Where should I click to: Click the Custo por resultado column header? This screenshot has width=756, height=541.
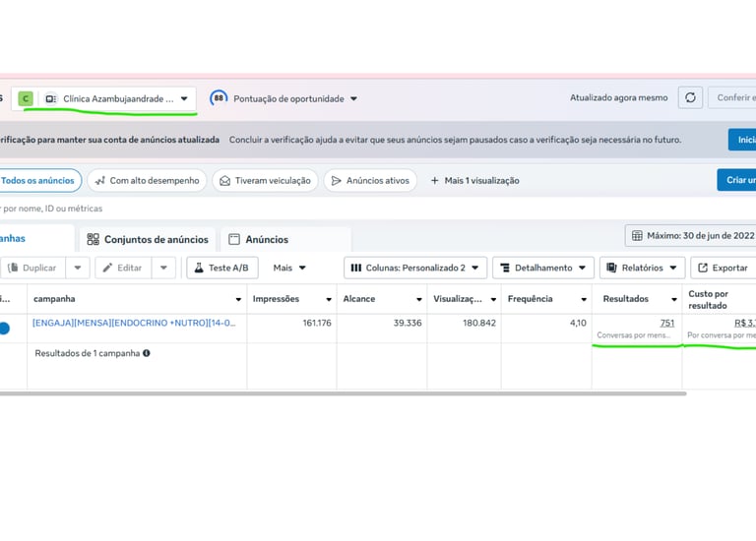(719, 299)
